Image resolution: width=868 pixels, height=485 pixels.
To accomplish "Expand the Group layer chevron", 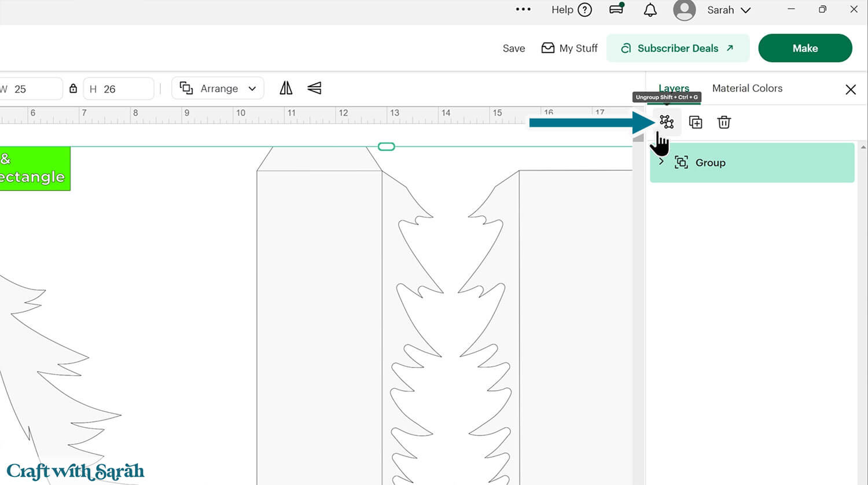I will point(661,161).
